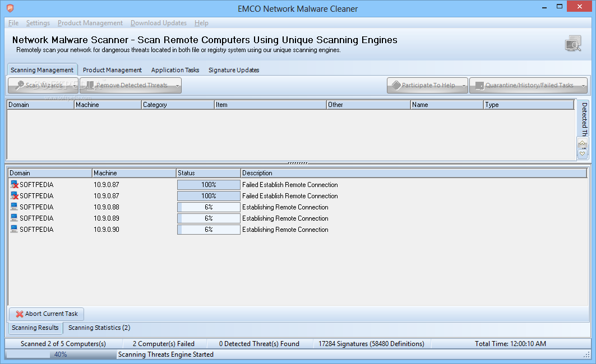Click the computer icon for machine 10.9.0.90
The height and width of the screenshot is (364, 596).
[14, 229]
